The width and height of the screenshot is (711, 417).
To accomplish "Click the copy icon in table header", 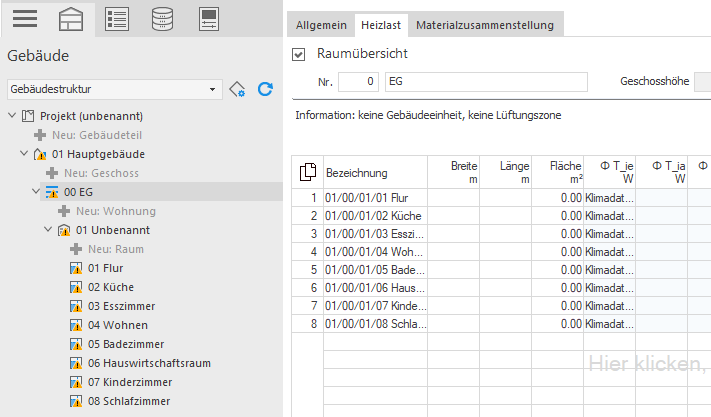I will click(x=308, y=172).
